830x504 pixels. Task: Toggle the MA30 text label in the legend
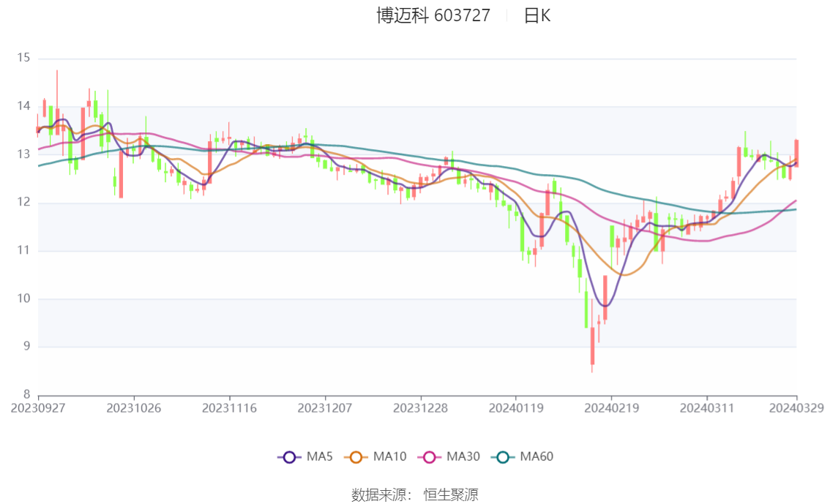[x=463, y=457]
